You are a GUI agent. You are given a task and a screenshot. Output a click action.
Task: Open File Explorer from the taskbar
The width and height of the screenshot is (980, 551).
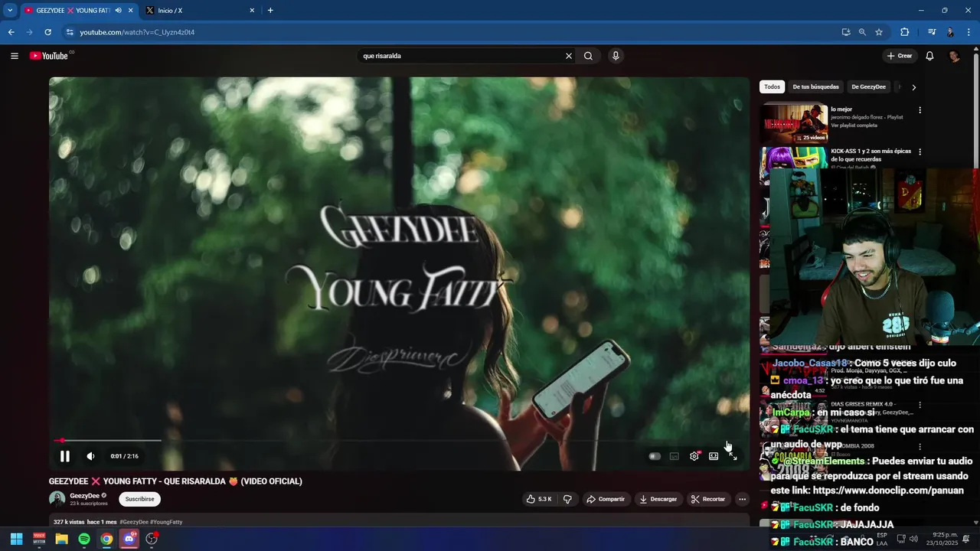[61, 539]
